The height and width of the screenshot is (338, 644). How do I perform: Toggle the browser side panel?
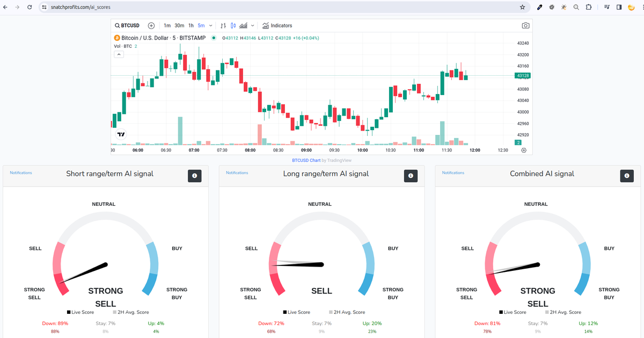click(619, 7)
